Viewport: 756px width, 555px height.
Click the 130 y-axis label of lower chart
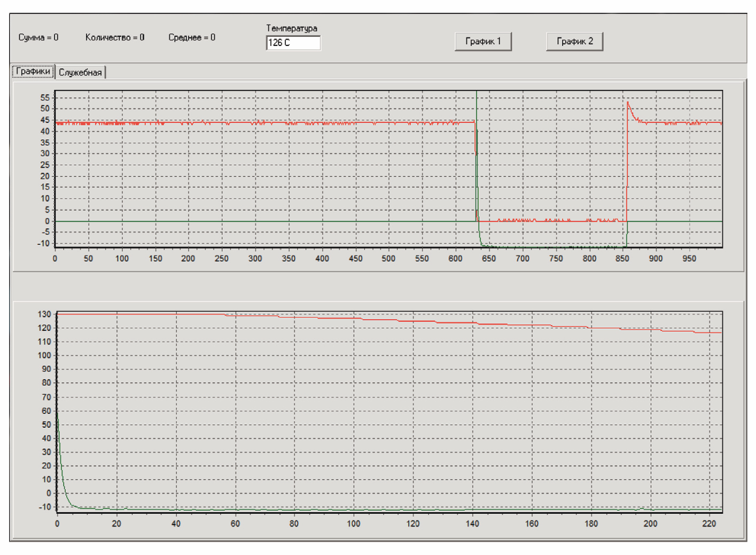pyautogui.click(x=44, y=314)
